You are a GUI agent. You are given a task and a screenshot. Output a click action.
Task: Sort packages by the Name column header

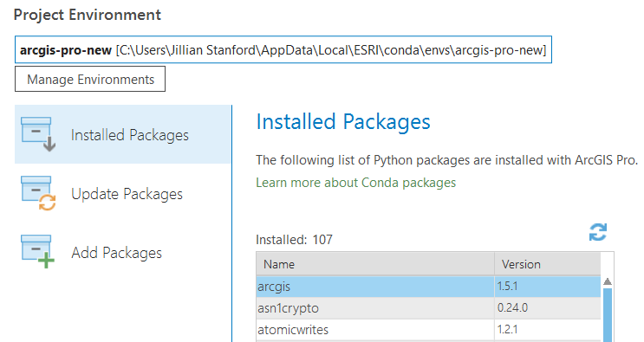point(375,264)
